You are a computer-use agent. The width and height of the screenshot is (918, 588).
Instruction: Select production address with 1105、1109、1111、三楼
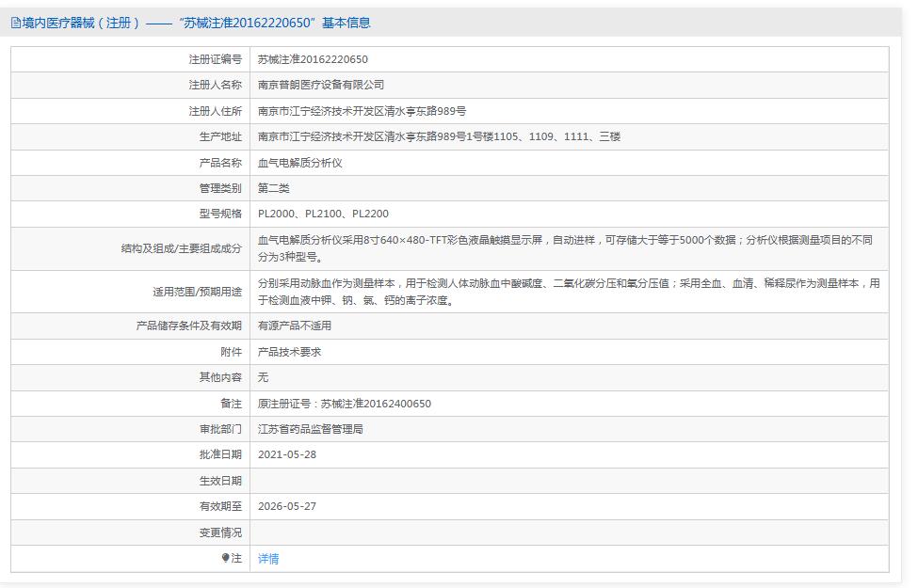point(439,136)
